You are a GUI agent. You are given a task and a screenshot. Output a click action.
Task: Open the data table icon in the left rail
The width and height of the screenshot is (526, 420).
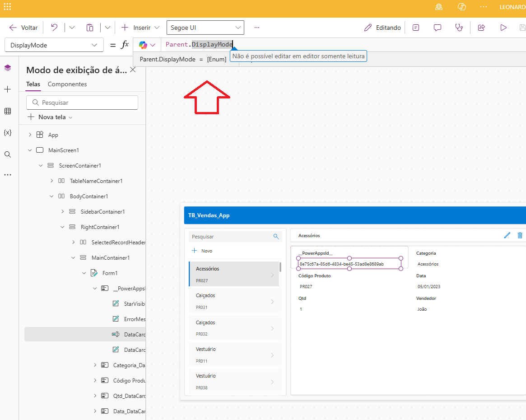[8, 111]
